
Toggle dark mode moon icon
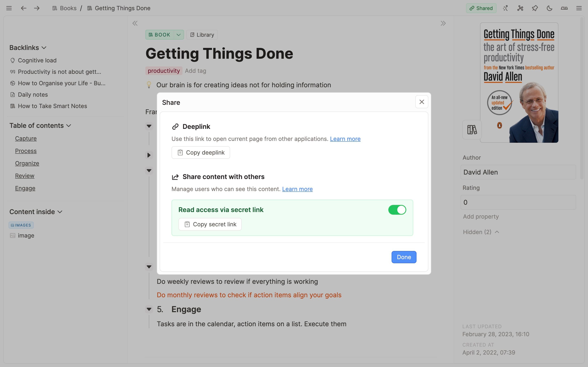[x=549, y=8]
